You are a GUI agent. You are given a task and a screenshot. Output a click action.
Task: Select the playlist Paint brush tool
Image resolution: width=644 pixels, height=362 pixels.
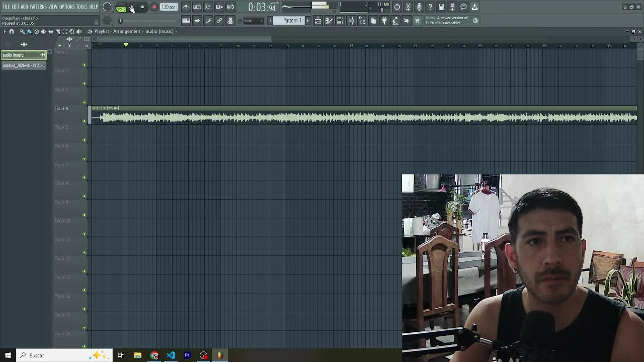tap(29, 31)
